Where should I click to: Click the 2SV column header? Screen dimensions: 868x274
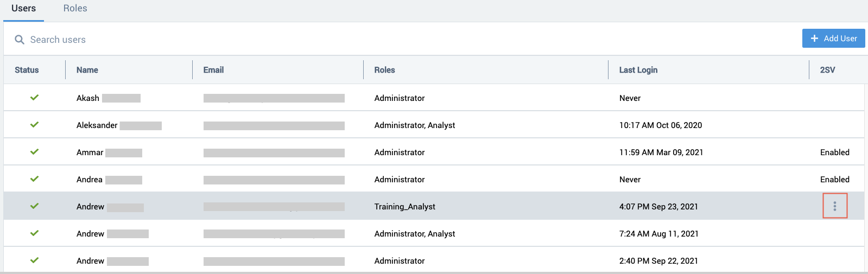pyautogui.click(x=827, y=70)
